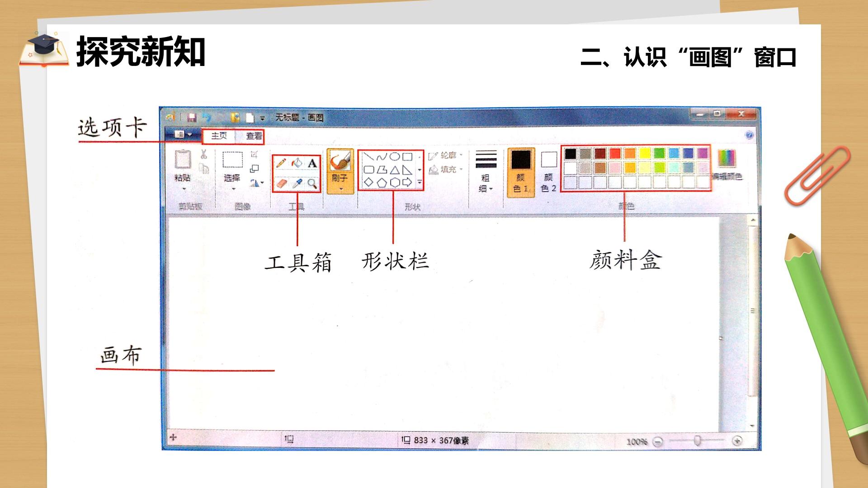Choose the purple color swatch
The image size is (868, 488).
(x=703, y=154)
